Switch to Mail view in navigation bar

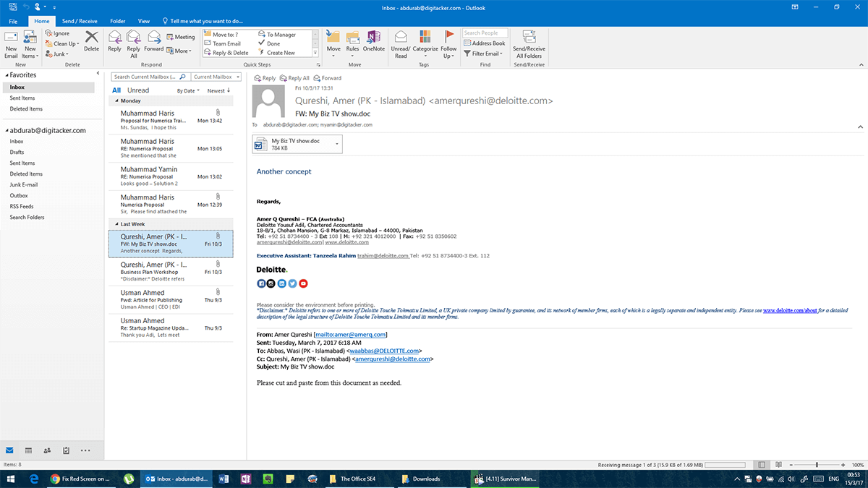click(x=9, y=450)
